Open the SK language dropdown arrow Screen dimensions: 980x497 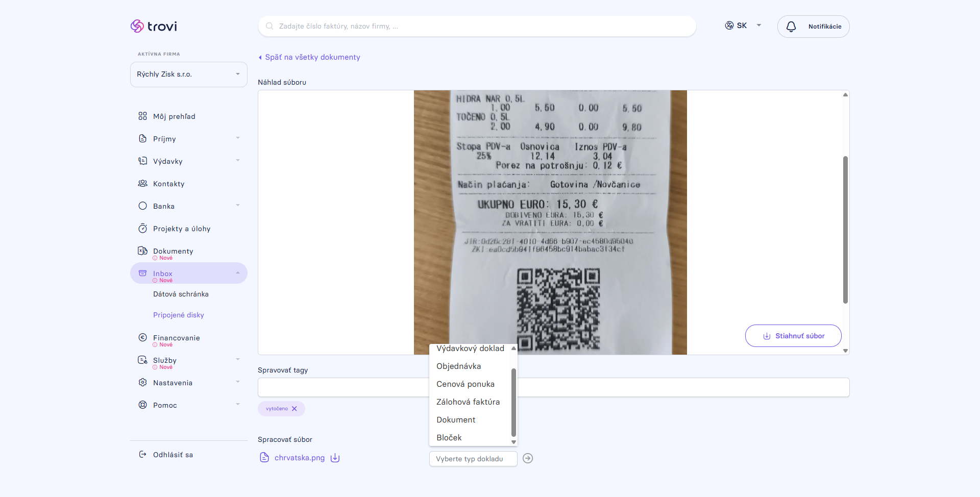(x=759, y=26)
